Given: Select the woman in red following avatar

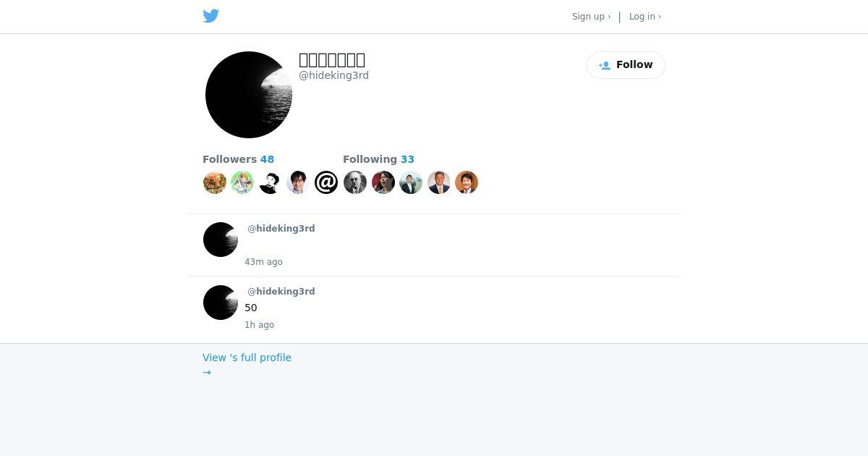Looking at the screenshot, I should pos(383,182).
